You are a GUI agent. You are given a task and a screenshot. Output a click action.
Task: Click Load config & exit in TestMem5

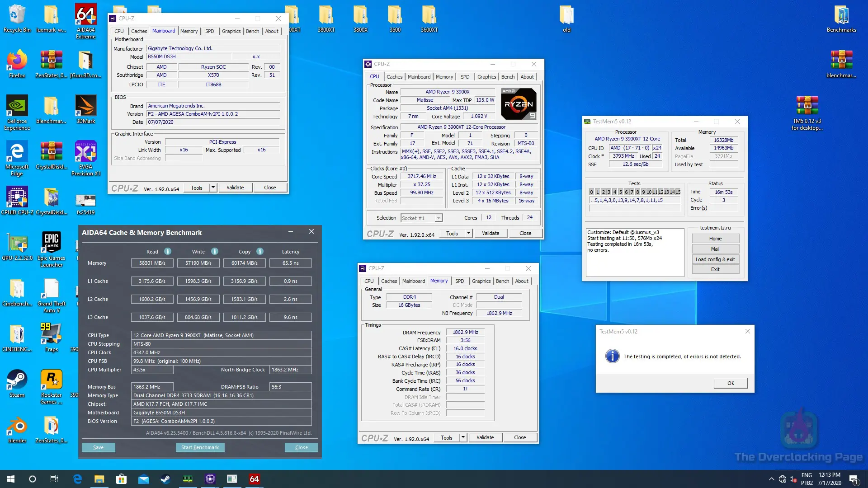pyautogui.click(x=715, y=259)
